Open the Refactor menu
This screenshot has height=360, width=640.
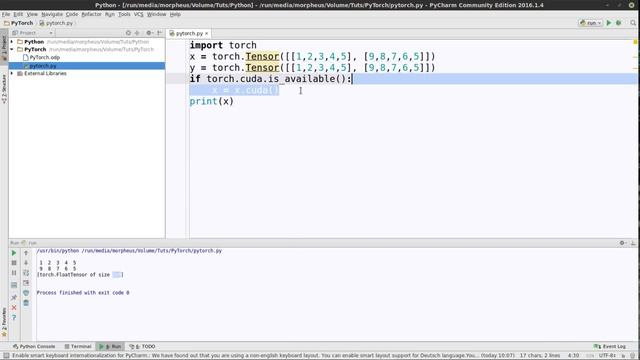click(91, 14)
